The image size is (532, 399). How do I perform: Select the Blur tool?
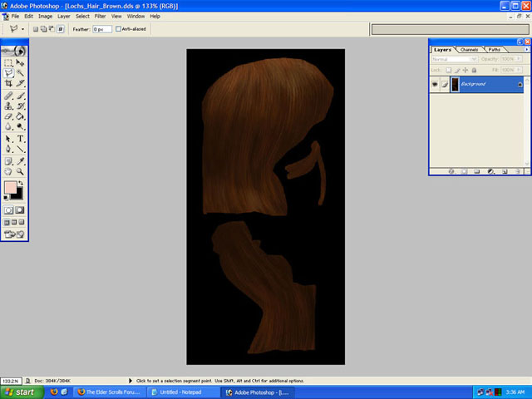pos(8,126)
